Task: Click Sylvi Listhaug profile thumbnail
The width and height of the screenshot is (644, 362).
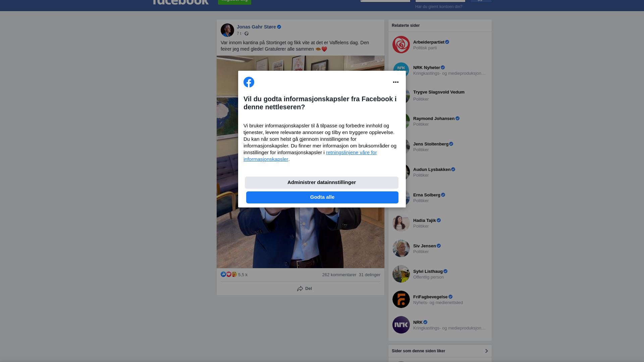Action: [x=401, y=274]
